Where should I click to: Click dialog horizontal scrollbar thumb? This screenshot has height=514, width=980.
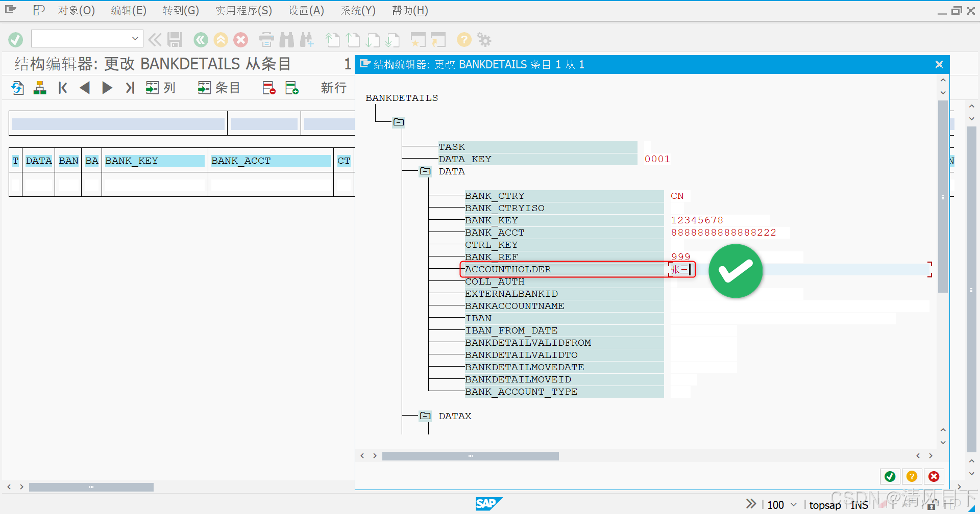(x=470, y=456)
